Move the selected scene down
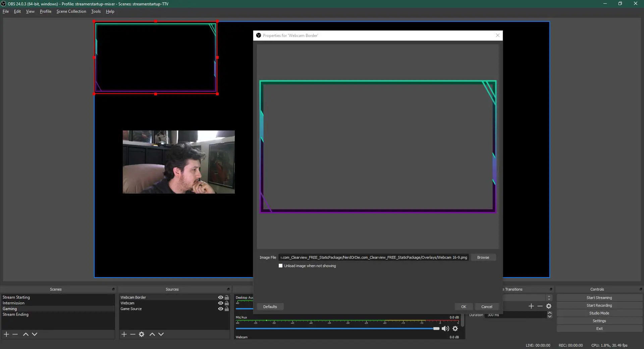Viewport: 644px width, 349px height. click(x=35, y=334)
